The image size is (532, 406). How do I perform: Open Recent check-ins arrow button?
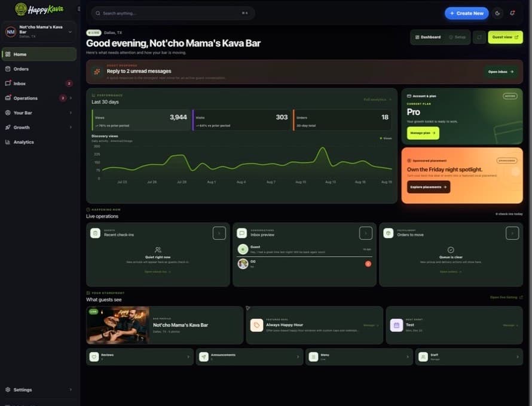pos(219,233)
